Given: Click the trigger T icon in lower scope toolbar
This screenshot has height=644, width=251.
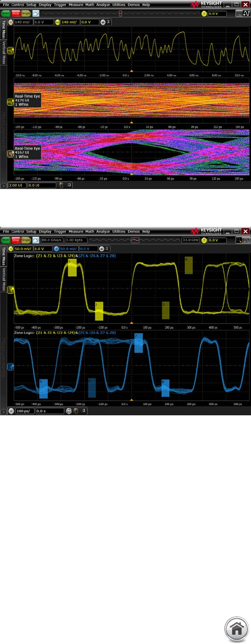Looking at the screenshot, I should (x=204, y=240).
